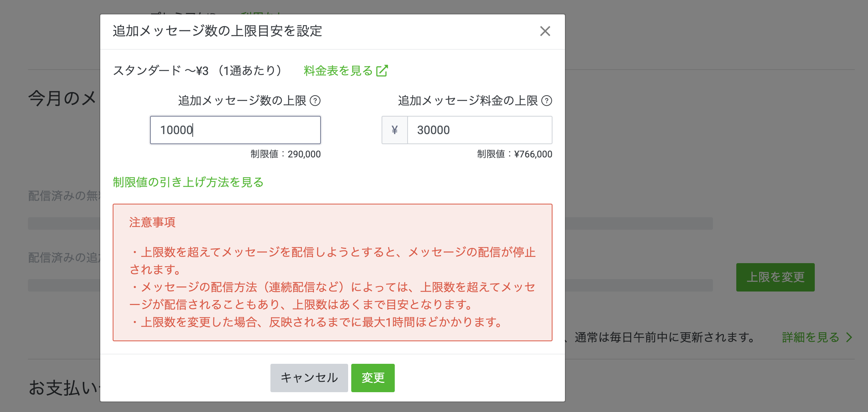
Task: Click the chevron arrow next to 詳細を見る
Action: (x=849, y=337)
